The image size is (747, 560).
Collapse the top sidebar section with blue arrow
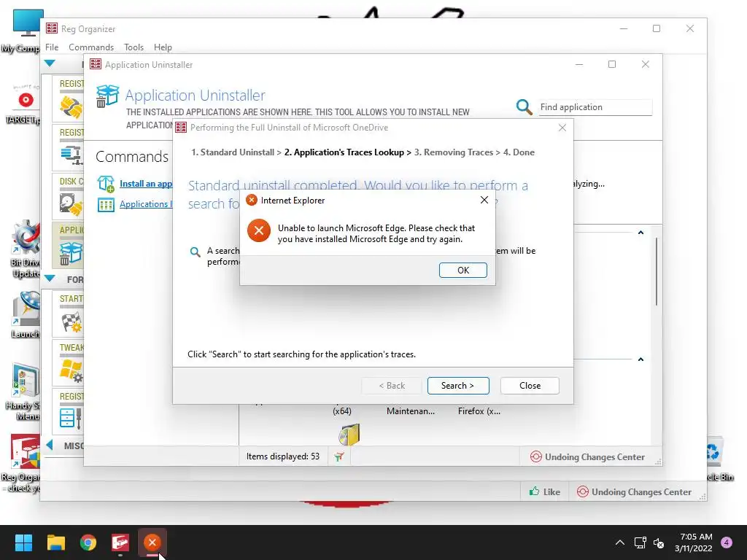pos(50,63)
